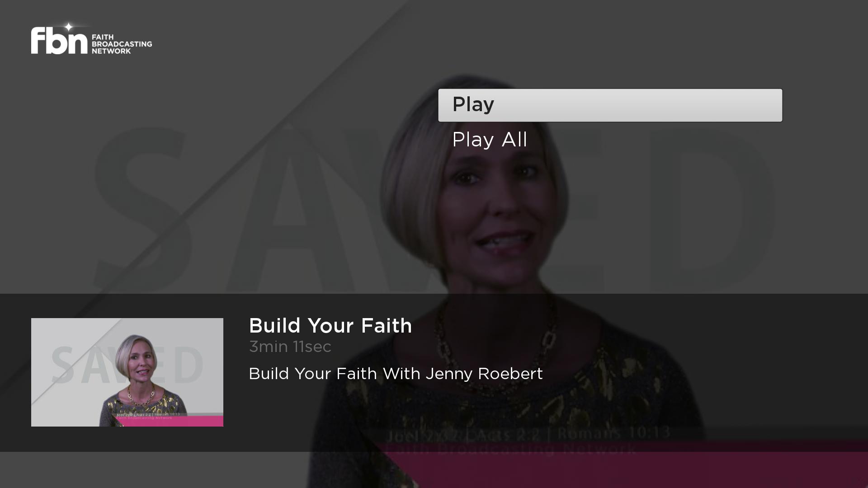Click the word FAITH in the logo
Screen dimensions: 868x488
pyautogui.click(x=103, y=37)
